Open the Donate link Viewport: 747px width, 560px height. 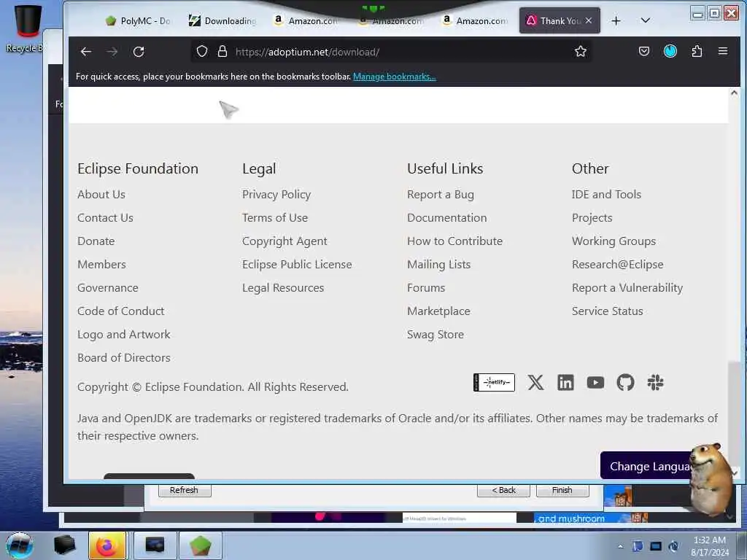click(x=96, y=241)
